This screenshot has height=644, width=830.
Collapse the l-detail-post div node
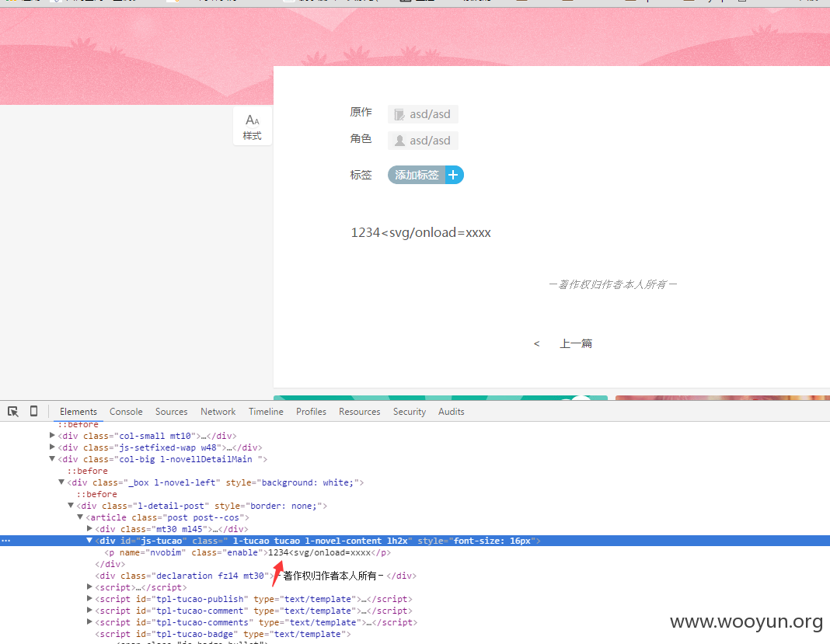tap(71, 506)
